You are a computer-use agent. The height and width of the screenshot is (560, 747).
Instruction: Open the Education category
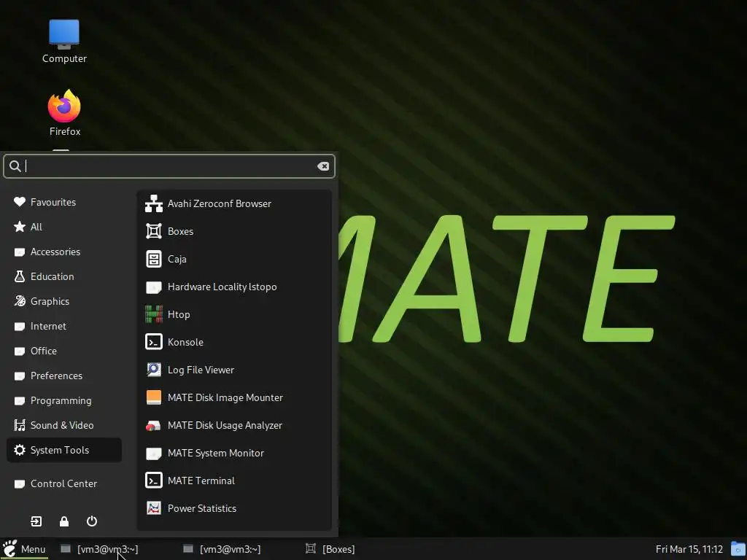(64, 276)
